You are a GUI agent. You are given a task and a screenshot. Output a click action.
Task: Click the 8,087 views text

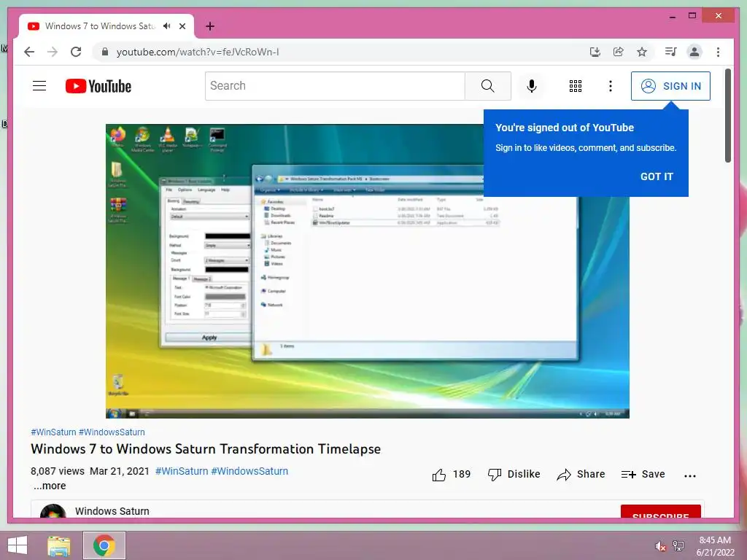point(58,471)
